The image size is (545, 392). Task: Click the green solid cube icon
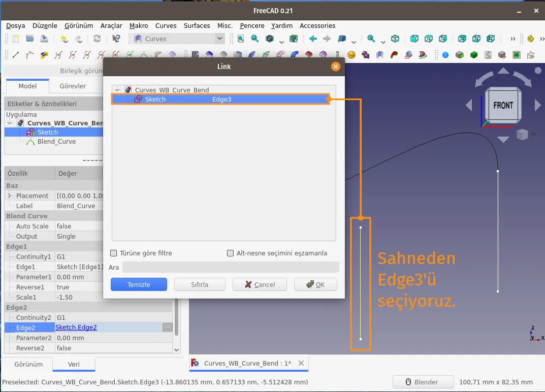(x=474, y=55)
